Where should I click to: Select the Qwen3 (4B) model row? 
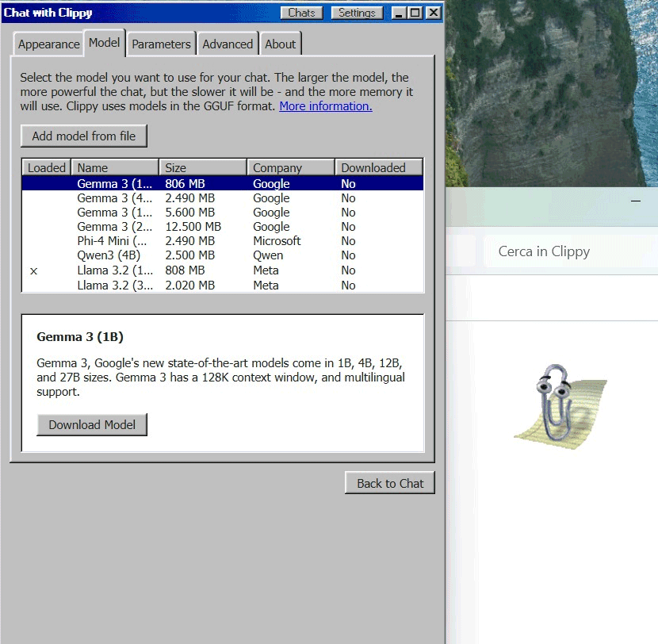pos(223,255)
